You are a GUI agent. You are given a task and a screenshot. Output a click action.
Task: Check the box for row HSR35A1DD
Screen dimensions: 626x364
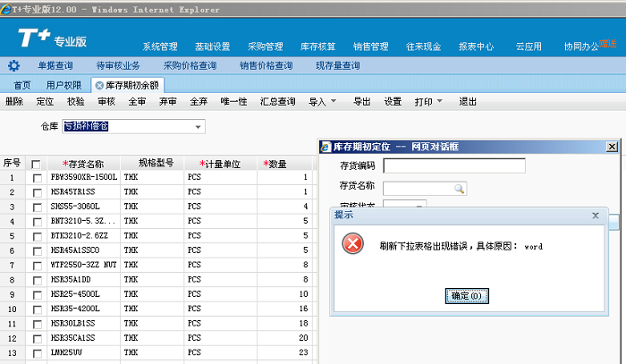[x=38, y=281]
